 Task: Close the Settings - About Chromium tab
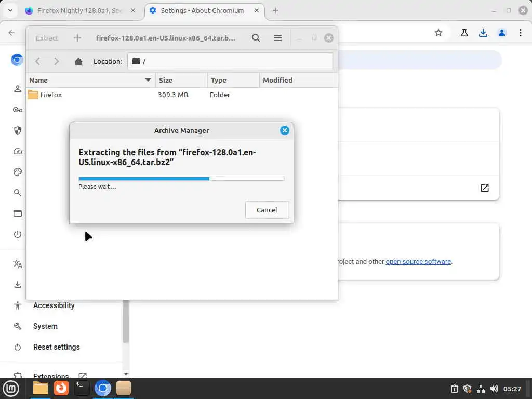[x=257, y=10]
